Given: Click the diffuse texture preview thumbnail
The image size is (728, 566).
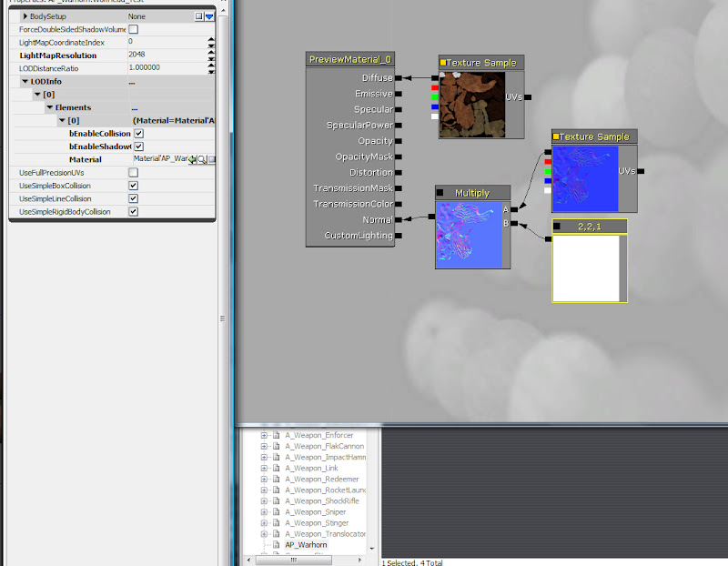Looking at the screenshot, I should (x=472, y=105).
